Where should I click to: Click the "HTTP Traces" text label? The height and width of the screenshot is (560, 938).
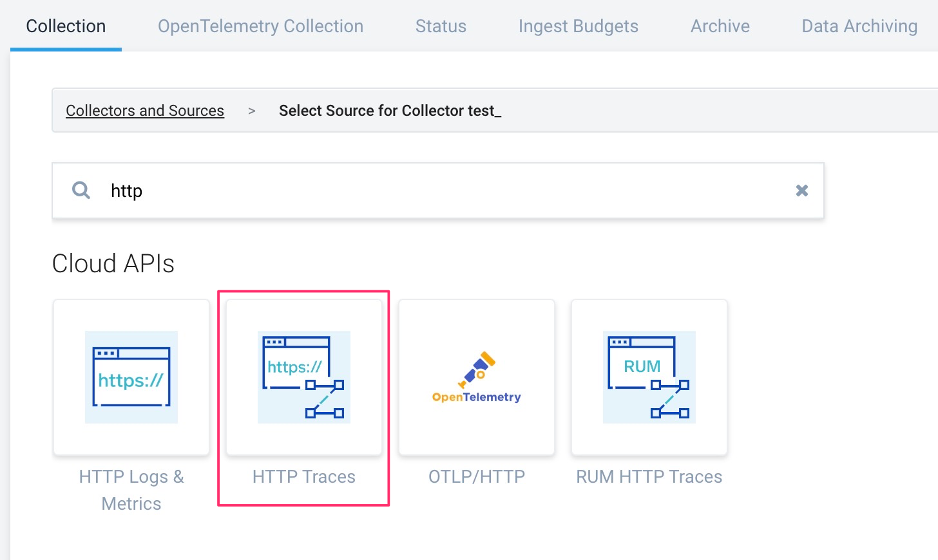click(x=304, y=477)
